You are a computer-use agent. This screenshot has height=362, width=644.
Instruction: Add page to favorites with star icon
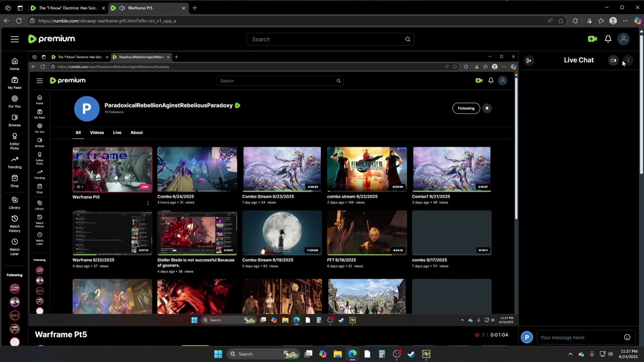561,21
